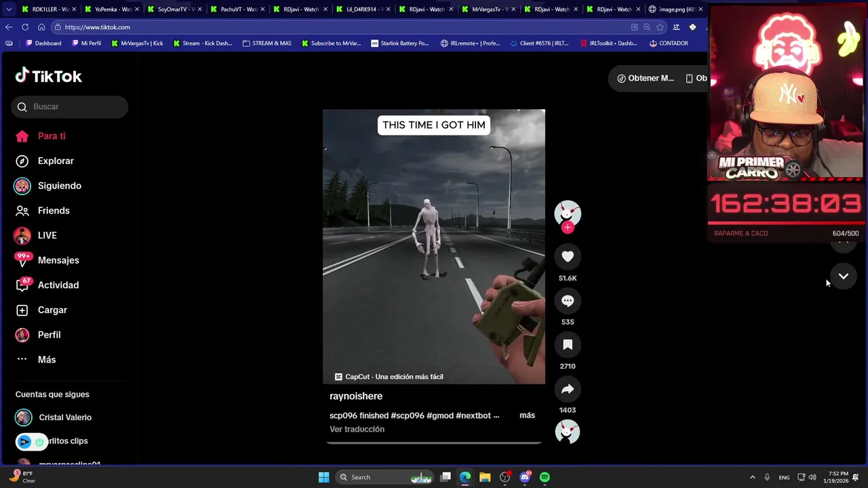The height and width of the screenshot is (488, 868).
Task: Click the browser home button
Action: click(41, 27)
